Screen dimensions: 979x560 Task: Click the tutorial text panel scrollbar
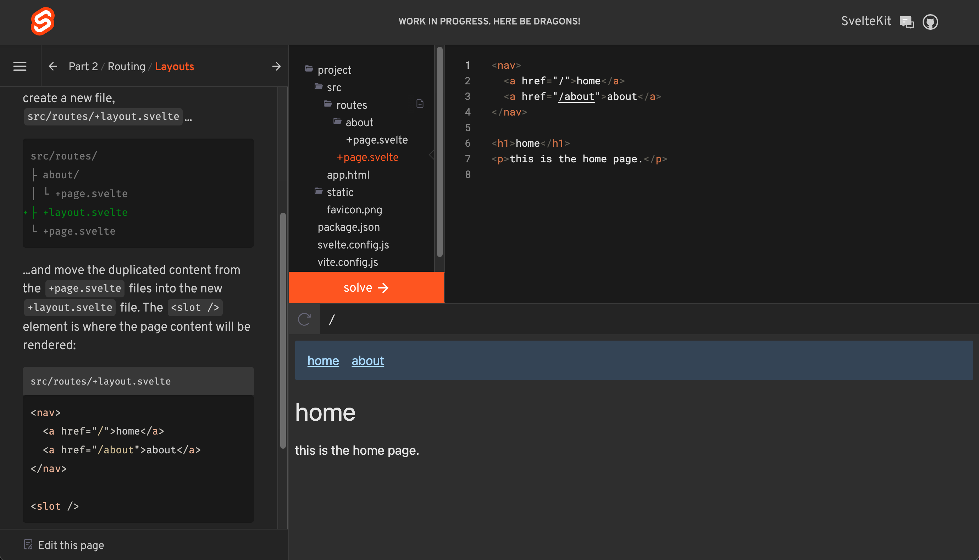(x=283, y=331)
